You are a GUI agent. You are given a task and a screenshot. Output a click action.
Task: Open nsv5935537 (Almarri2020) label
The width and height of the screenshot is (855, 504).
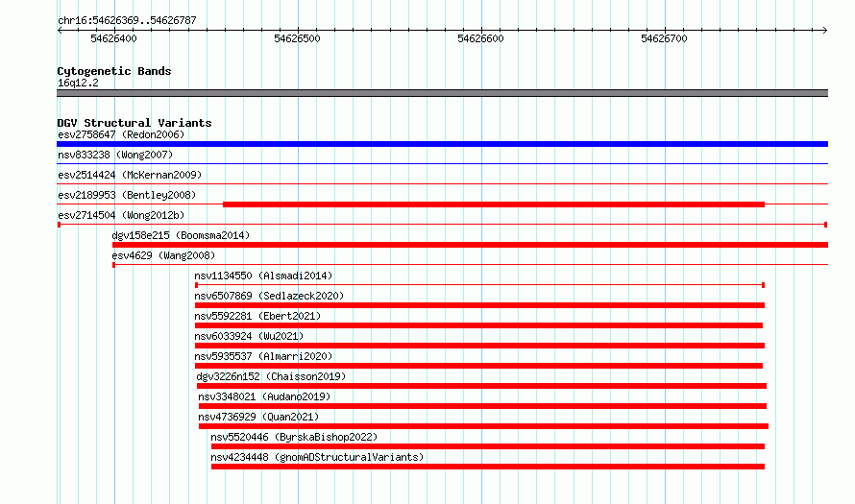pyautogui.click(x=263, y=356)
